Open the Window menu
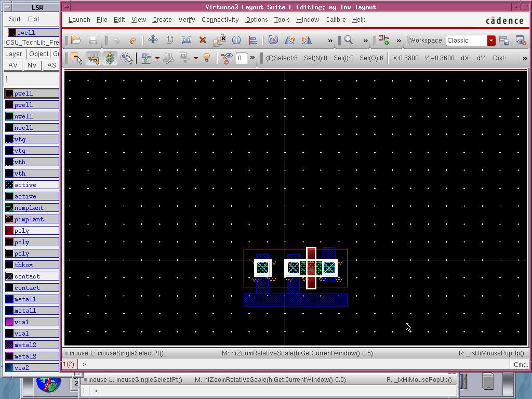Image resolution: width=532 pixels, height=399 pixels. point(308,20)
